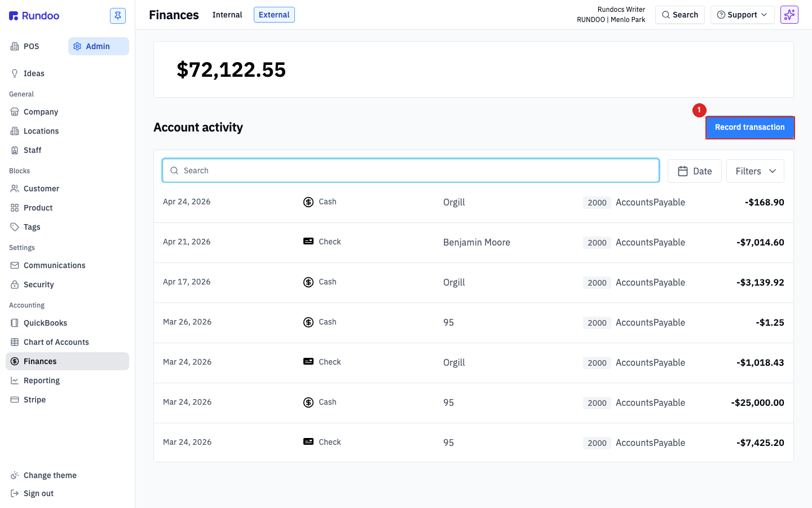
Task: Click the storefront icon beside Company
Action: 15,112
